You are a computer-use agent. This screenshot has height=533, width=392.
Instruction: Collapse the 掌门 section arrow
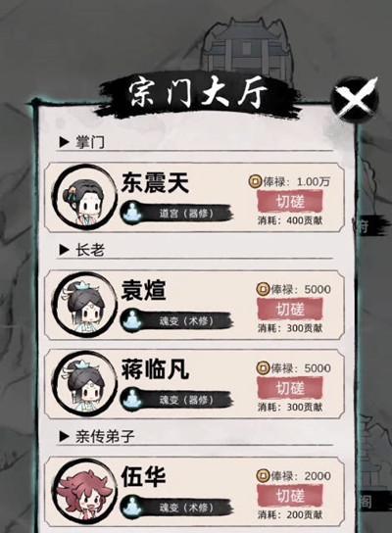pyautogui.click(x=64, y=142)
